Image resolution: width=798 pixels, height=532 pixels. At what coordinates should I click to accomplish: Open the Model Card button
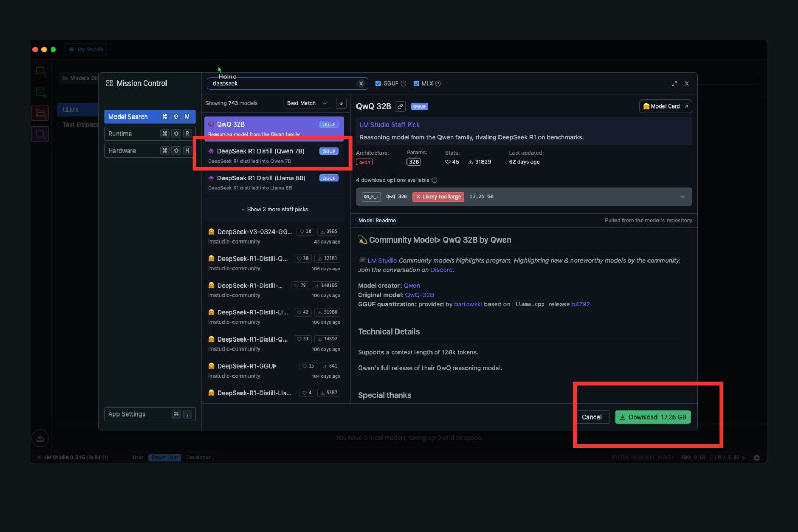click(666, 106)
